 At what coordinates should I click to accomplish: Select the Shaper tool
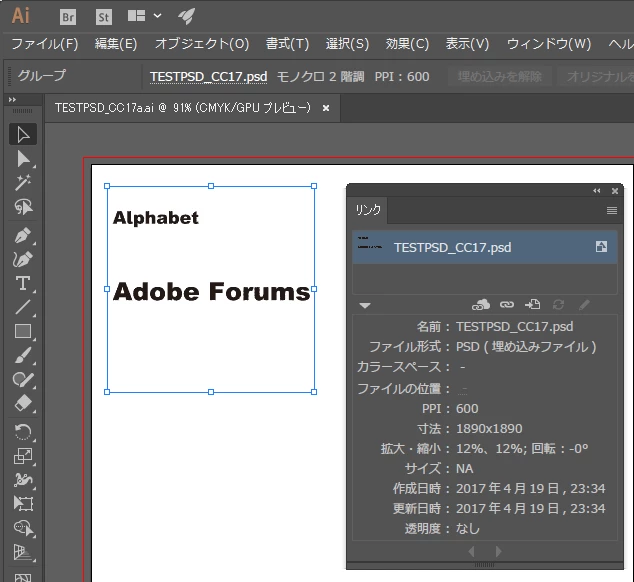(x=23, y=379)
